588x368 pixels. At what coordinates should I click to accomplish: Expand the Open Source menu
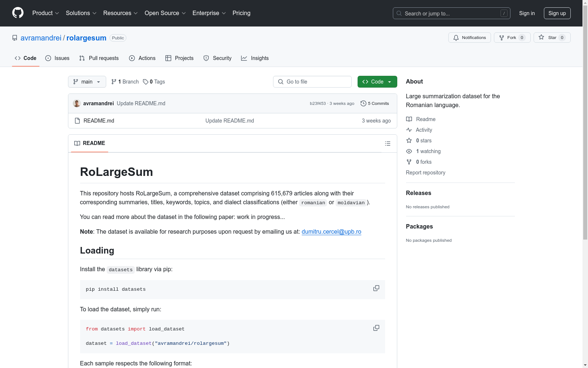(165, 13)
